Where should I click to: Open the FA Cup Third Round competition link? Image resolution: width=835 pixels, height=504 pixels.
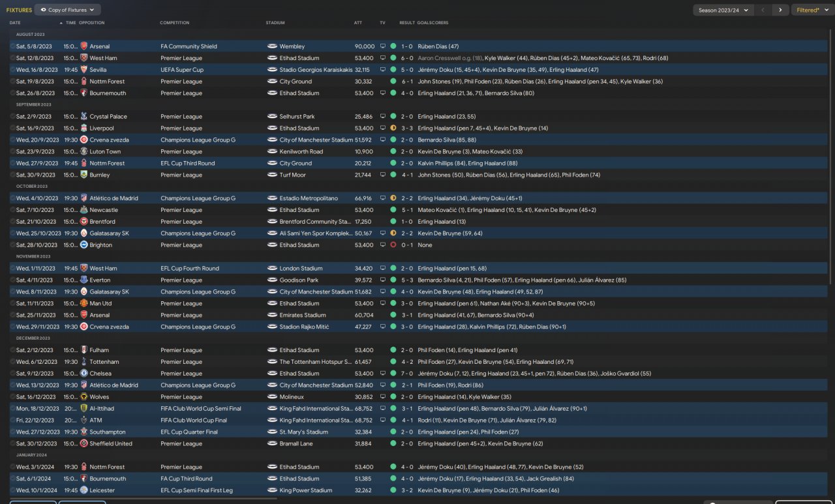(x=186, y=479)
